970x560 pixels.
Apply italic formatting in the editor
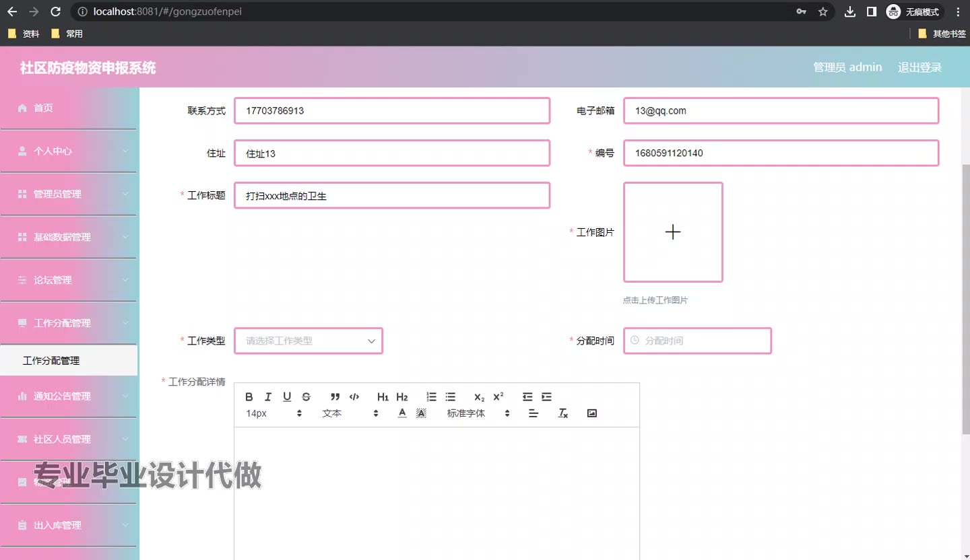coord(268,396)
